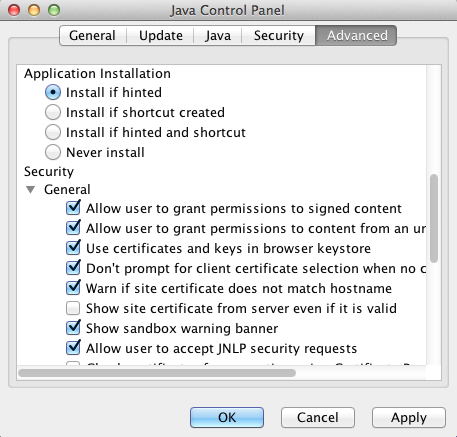
Task: Select the Advanced tab
Action: (357, 35)
